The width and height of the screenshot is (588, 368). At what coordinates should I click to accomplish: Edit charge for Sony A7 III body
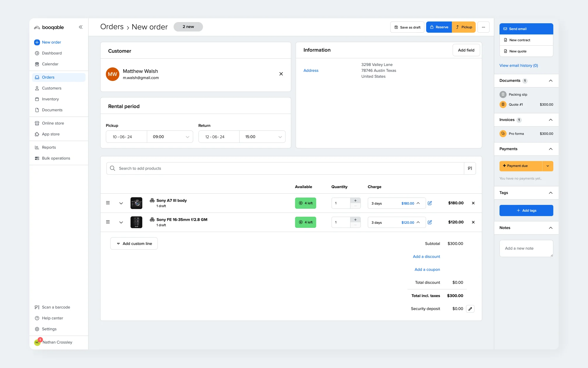[430, 203]
